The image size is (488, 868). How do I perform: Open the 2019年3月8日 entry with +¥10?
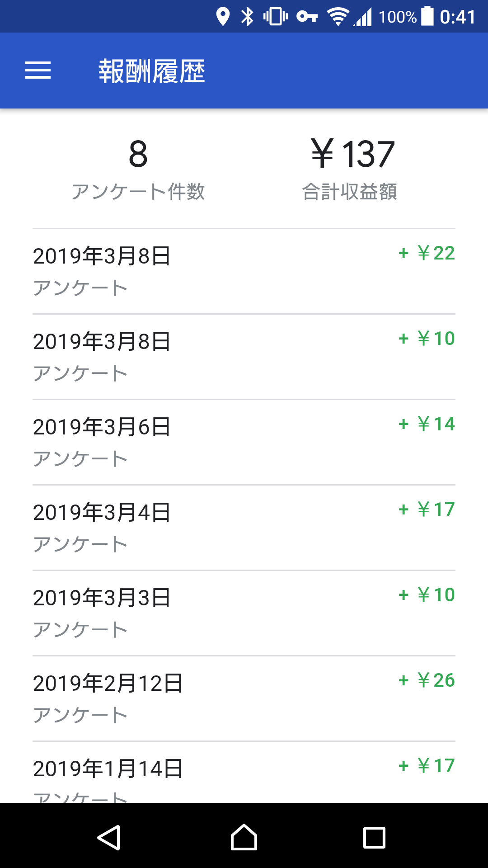pyautogui.click(x=244, y=357)
